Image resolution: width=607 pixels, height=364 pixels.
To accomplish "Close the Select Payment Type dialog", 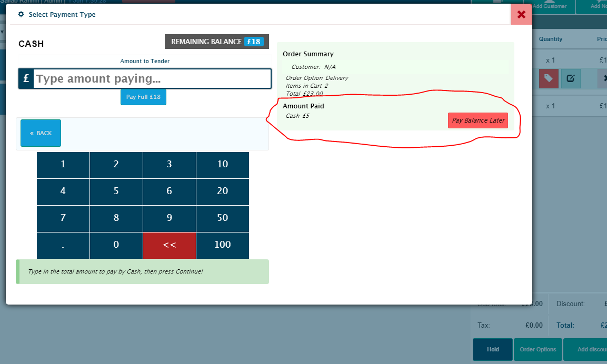I will tap(521, 14).
